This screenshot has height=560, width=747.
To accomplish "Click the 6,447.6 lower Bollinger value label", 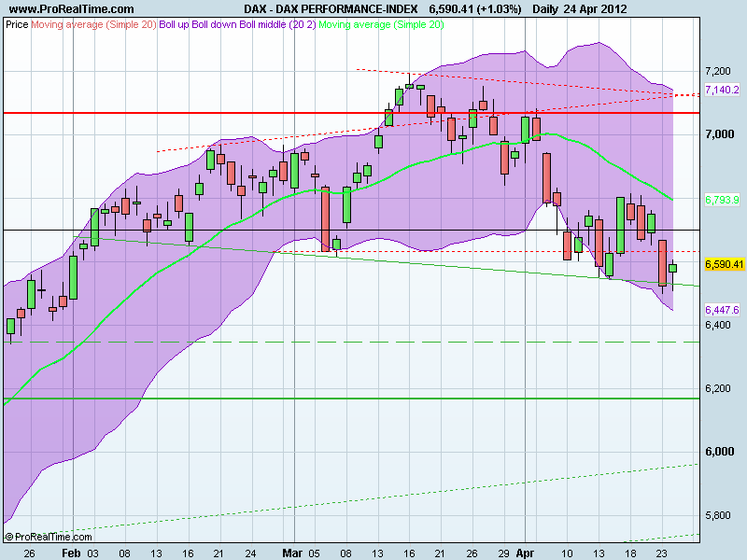I will (722, 310).
